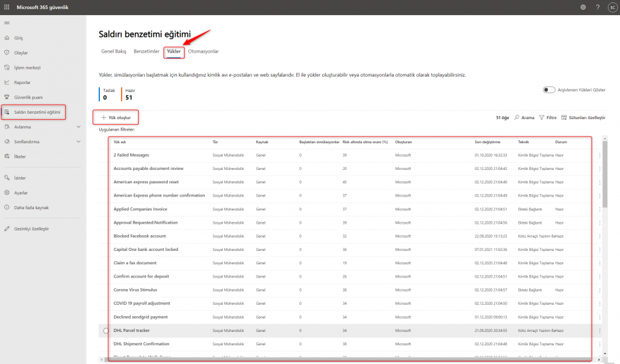Open Güvenlik puanı in sidebar
The image size is (620, 364).
(x=28, y=97)
